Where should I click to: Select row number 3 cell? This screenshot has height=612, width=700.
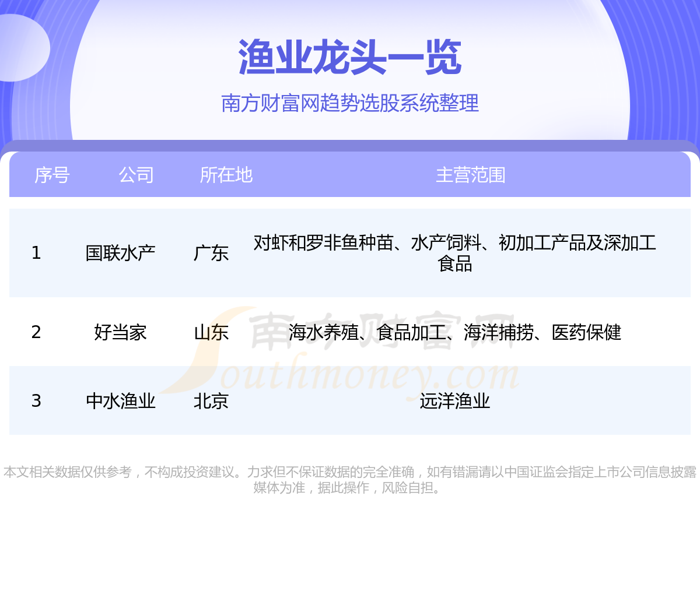click(x=36, y=401)
